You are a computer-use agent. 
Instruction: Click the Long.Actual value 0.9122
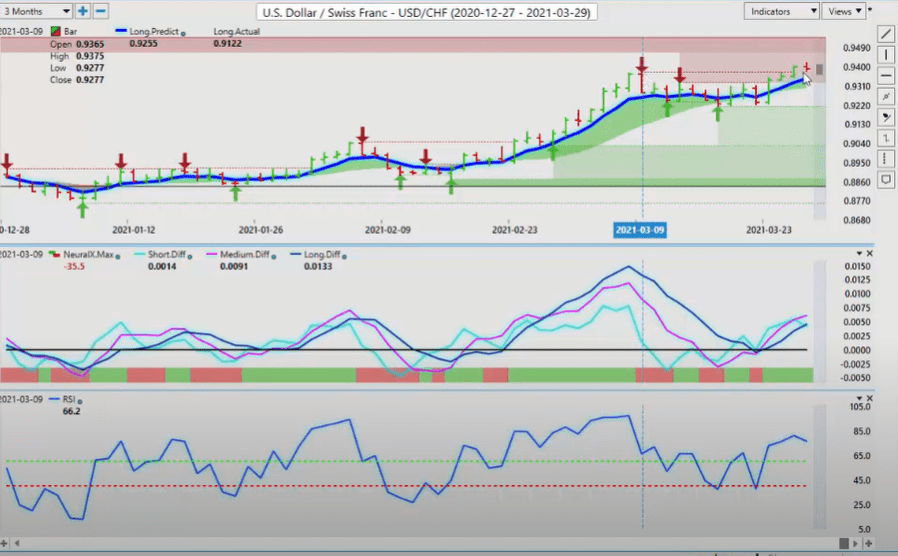click(227, 44)
